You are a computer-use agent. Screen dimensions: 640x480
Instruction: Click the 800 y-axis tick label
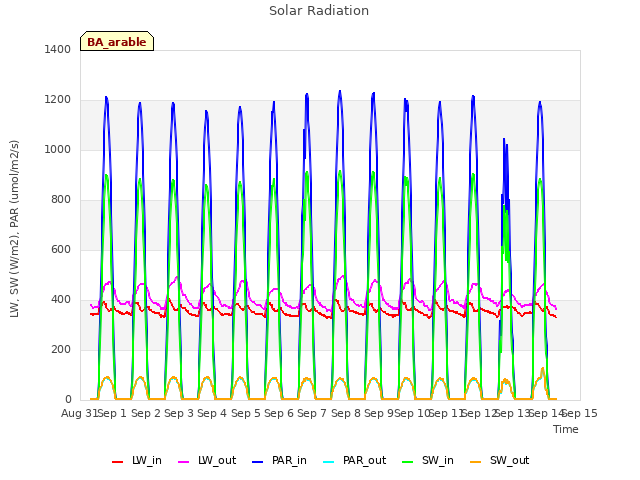[61, 200]
